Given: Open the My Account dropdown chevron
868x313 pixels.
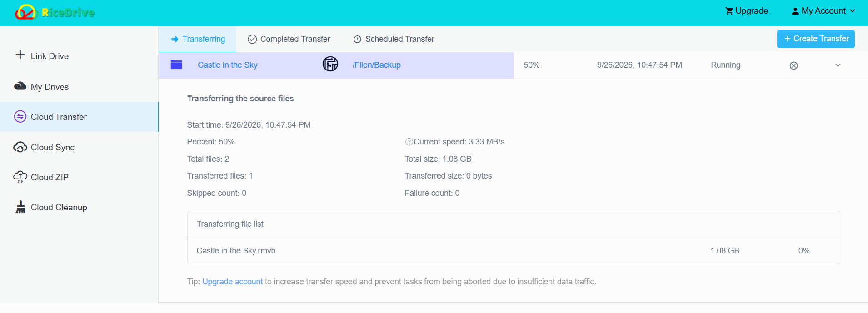Looking at the screenshot, I should tap(853, 11).
